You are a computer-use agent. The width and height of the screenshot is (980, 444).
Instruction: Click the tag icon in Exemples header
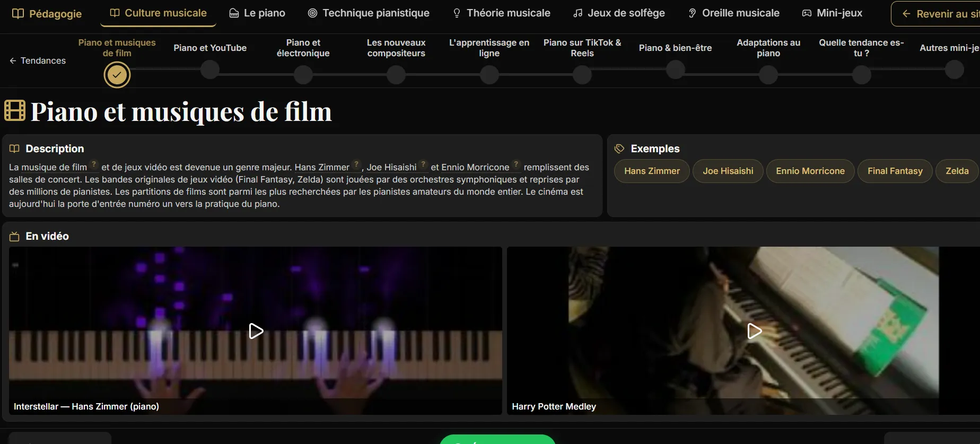click(x=619, y=149)
